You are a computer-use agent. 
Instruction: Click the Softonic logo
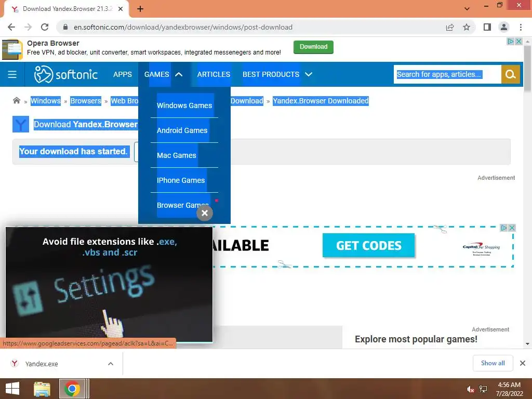click(66, 74)
